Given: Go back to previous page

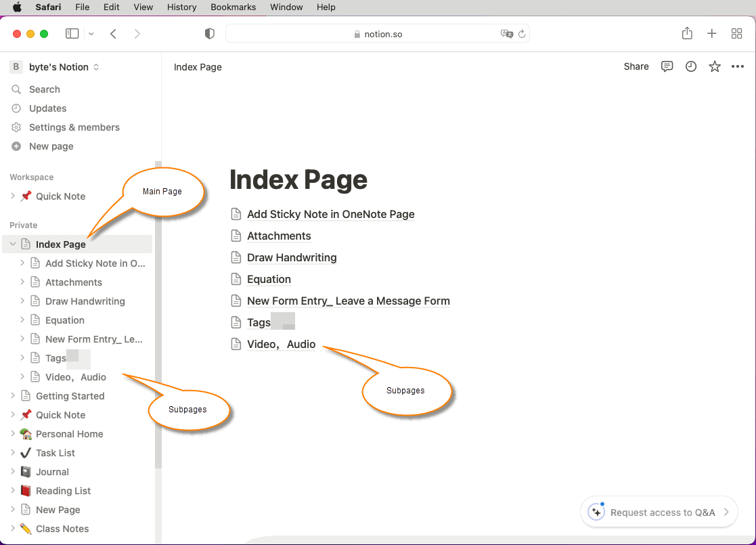Looking at the screenshot, I should click(x=113, y=34).
